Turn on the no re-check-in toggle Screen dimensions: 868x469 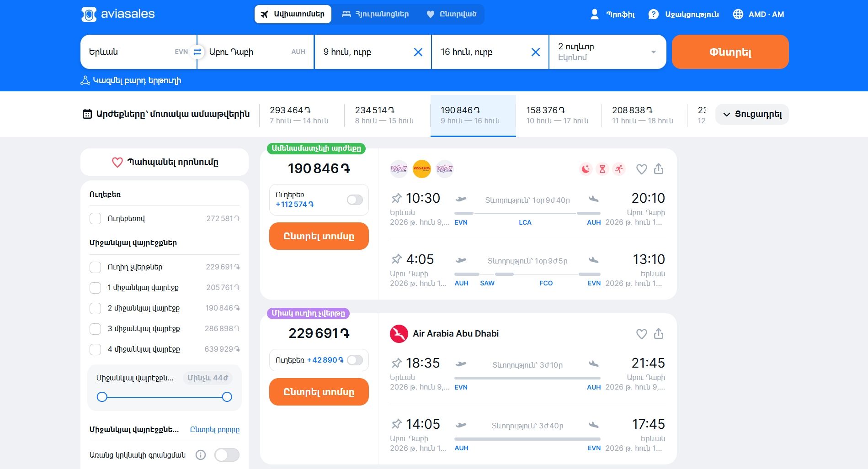(x=227, y=455)
